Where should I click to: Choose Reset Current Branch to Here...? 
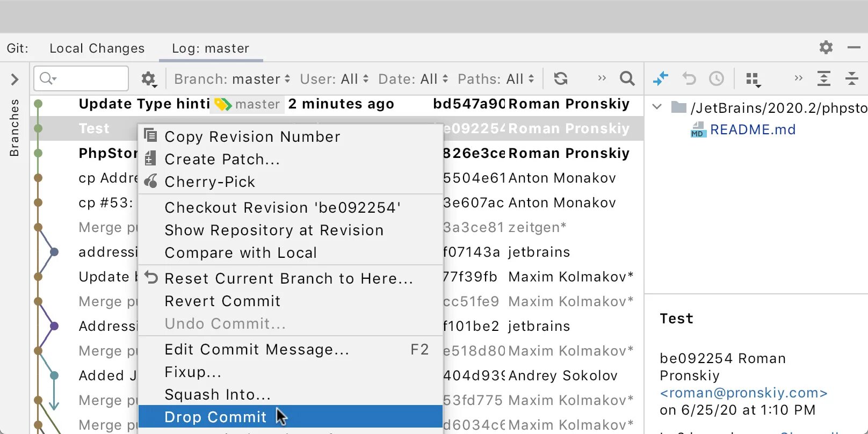[x=291, y=278]
